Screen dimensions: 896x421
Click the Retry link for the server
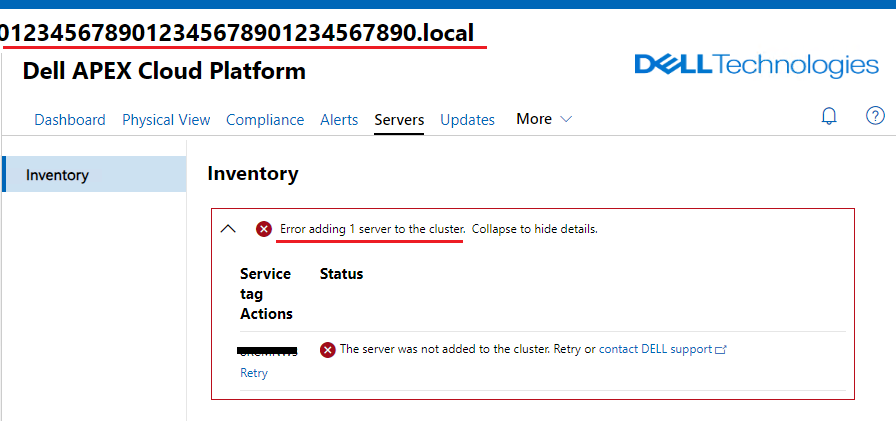pos(254,373)
